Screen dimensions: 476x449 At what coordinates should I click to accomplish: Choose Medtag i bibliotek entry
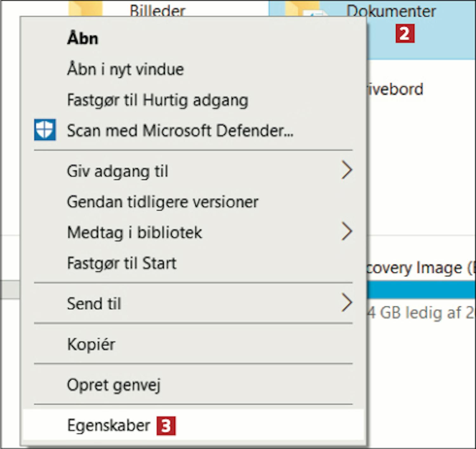(x=134, y=232)
